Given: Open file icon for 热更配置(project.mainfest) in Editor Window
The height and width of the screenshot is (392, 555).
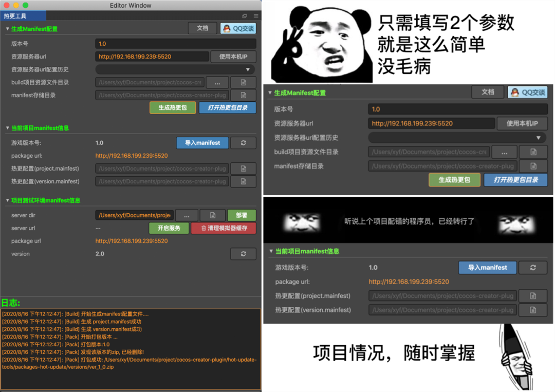Looking at the screenshot, I should coord(244,169).
